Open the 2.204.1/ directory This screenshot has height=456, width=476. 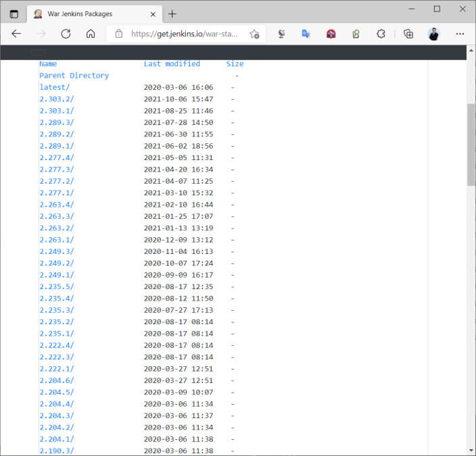[57, 439]
